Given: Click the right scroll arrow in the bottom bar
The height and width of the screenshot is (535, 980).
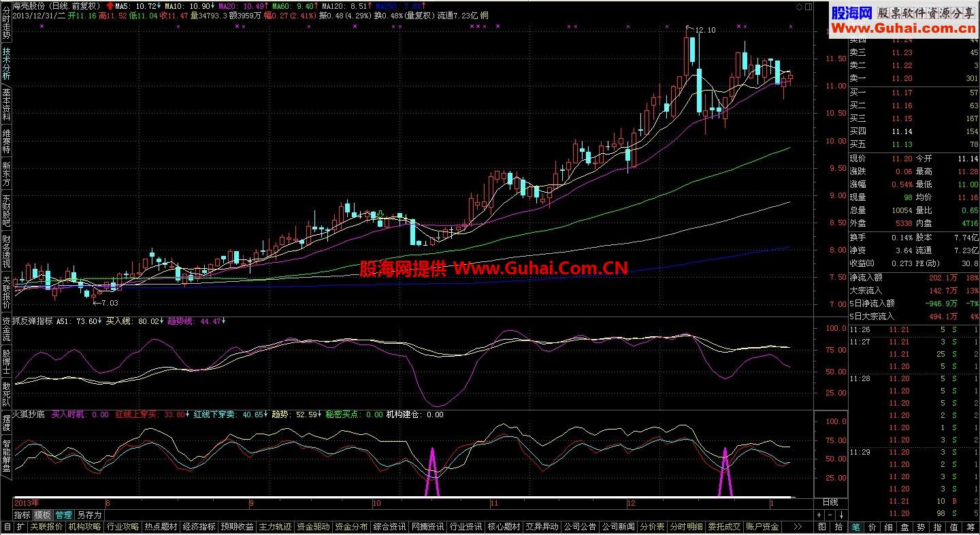Looking at the screenshot, I should click(x=798, y=527).
